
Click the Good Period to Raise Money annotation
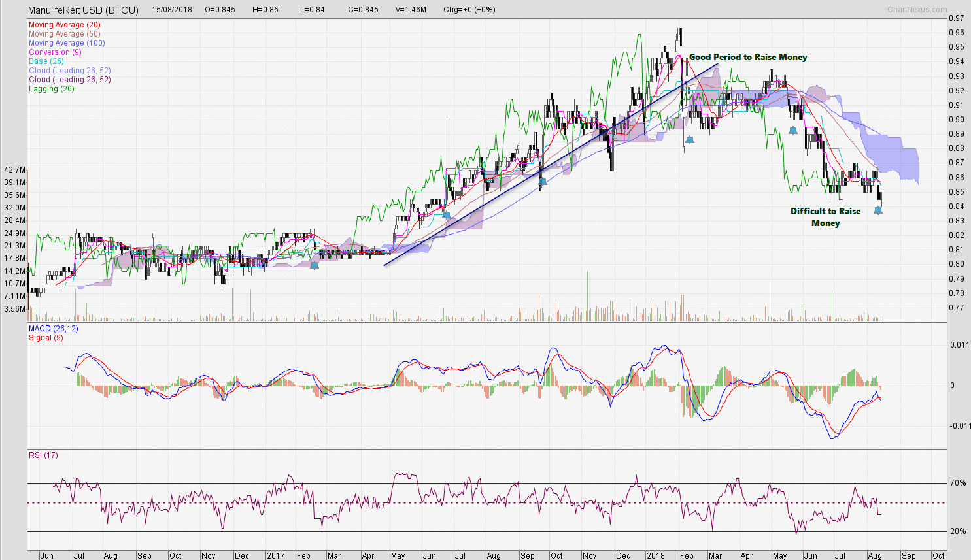click(748, 57)
